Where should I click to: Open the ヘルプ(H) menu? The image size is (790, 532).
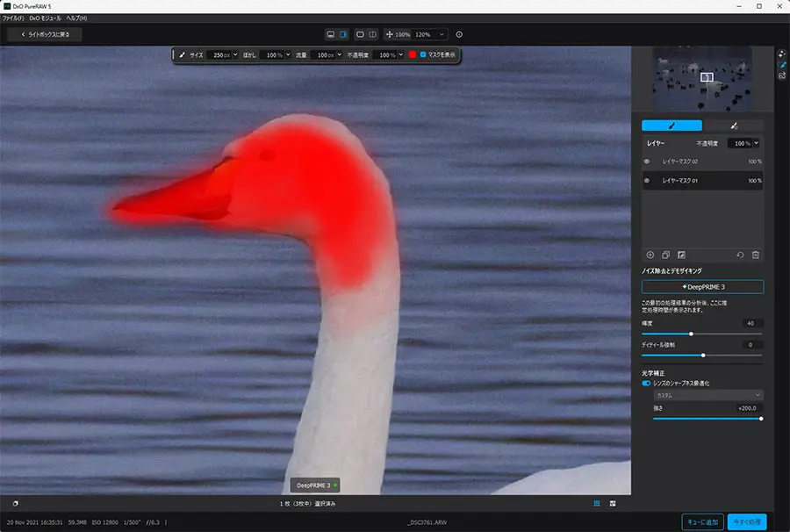76,18
